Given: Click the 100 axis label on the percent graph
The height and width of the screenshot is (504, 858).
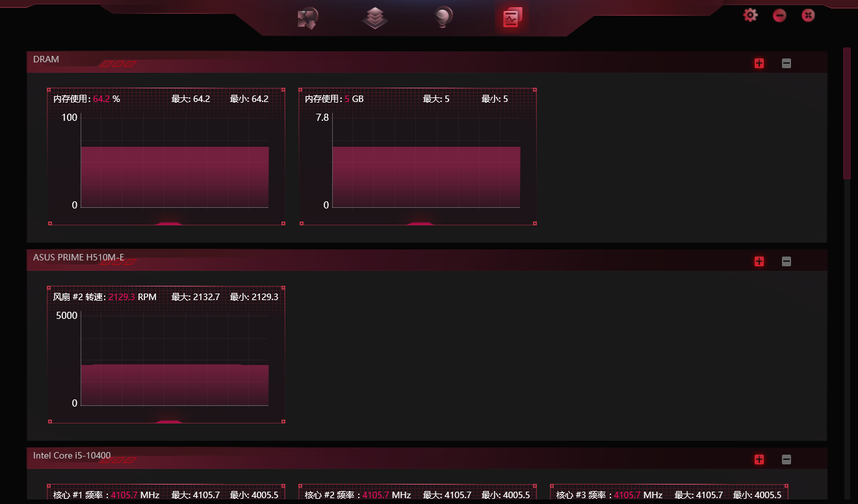Looking at the screenshot, I should 70,118.
